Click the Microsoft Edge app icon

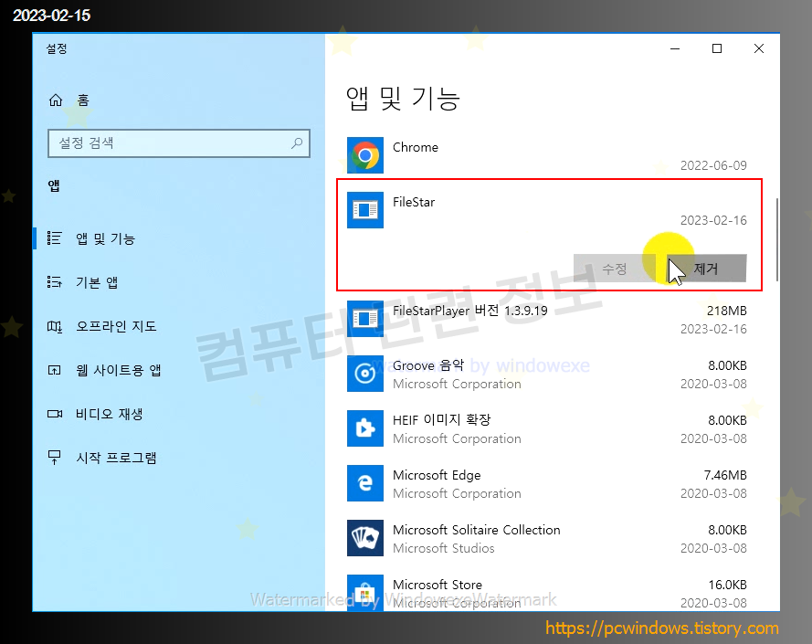(365, 483)
